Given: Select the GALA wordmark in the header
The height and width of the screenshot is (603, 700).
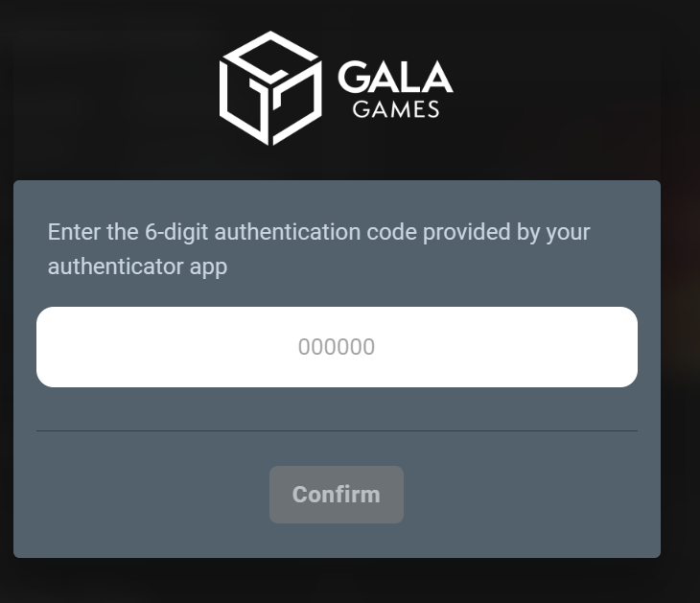Looking at the screenshot, I should pyautogui.click(x=395, y=77).
